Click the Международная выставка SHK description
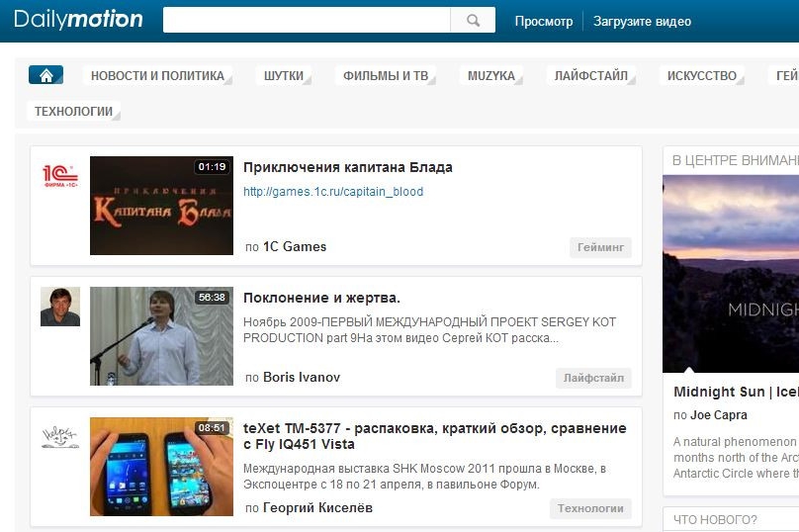This screenshot has height=532, width=799. (424, 476)
